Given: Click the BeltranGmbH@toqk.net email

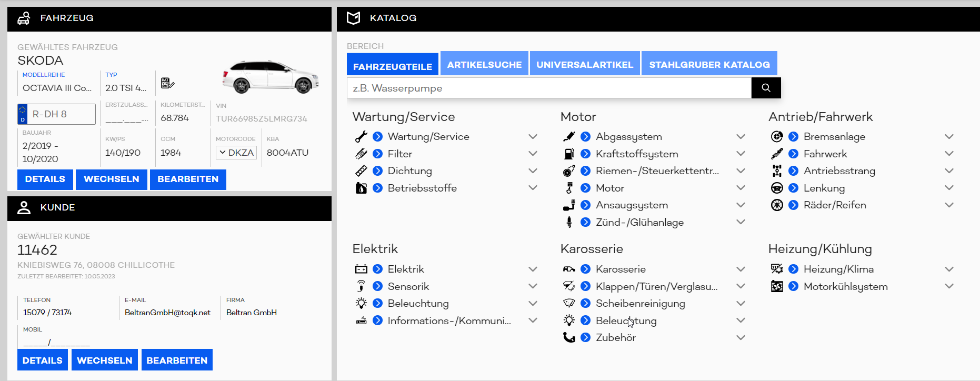Looking at the screenshot, I should (167, 313).
